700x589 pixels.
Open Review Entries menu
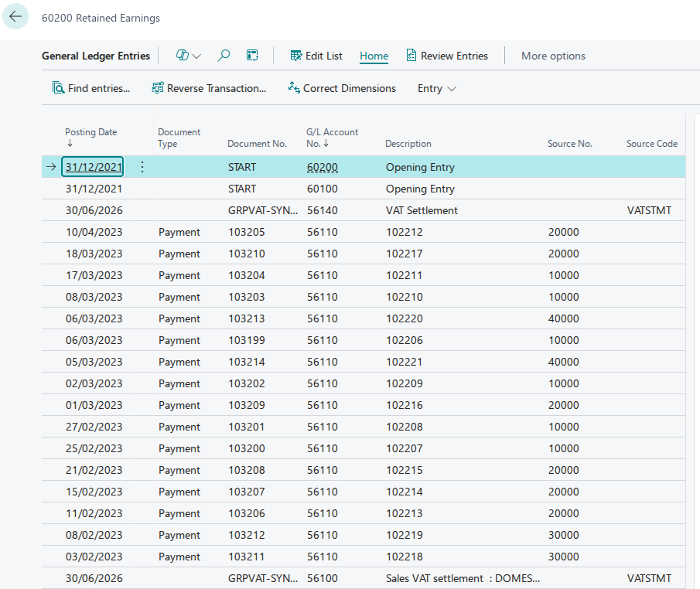point(447,56)
